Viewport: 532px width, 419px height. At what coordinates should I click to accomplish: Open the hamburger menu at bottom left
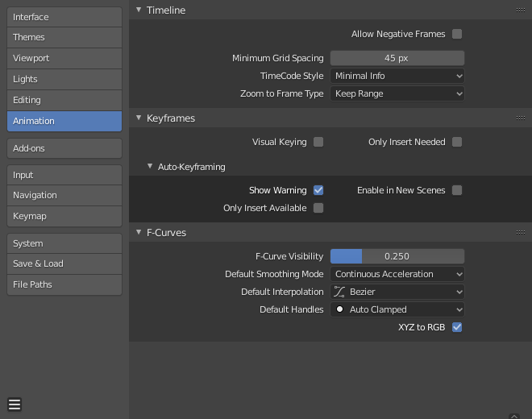(15, 404)
